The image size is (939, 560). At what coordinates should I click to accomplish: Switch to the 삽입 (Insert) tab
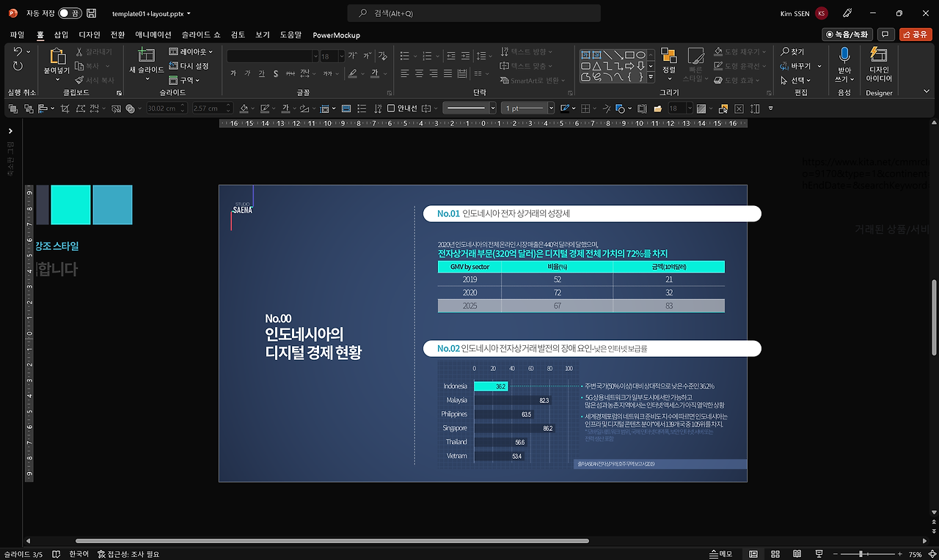pyautogui.click(x=61, y=34)
